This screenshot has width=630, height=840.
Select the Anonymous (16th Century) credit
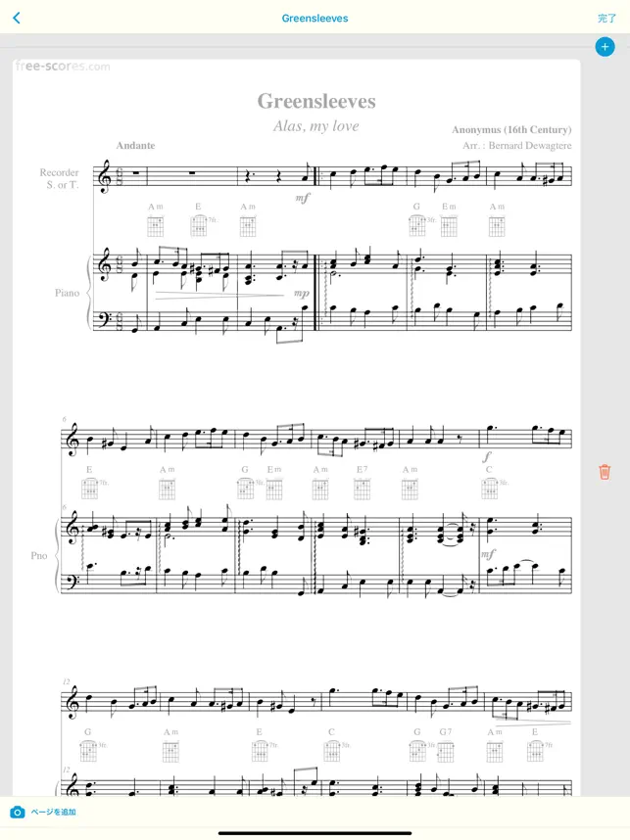511,129
